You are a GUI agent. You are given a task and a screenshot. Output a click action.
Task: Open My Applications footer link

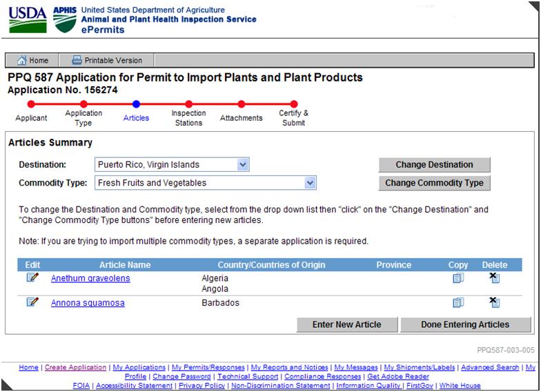tap(139, 368)
